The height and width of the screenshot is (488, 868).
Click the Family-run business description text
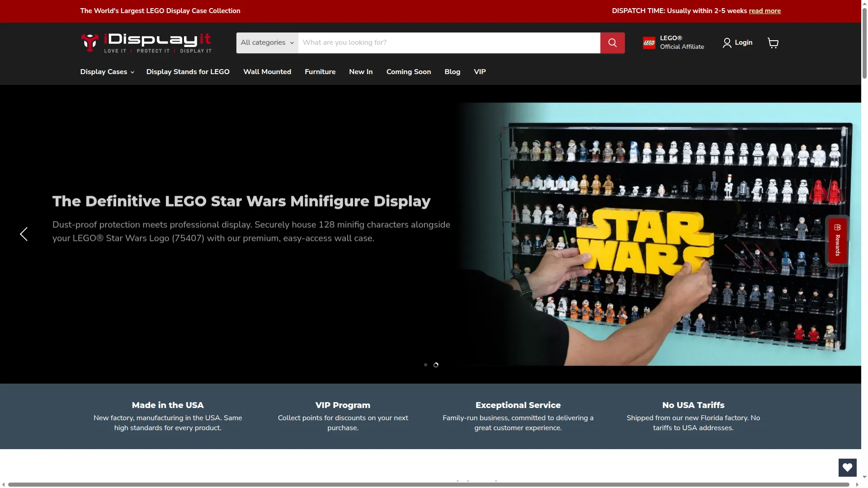(518, 423)
